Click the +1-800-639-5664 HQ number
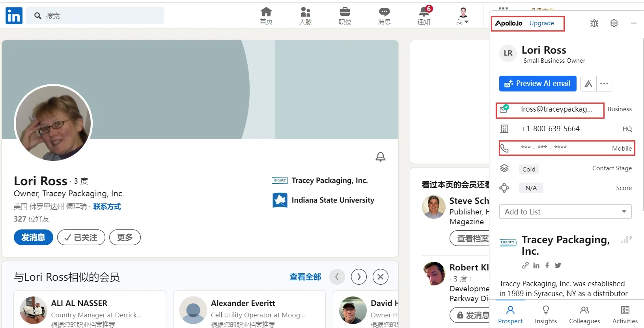 (x=551, y=129)
